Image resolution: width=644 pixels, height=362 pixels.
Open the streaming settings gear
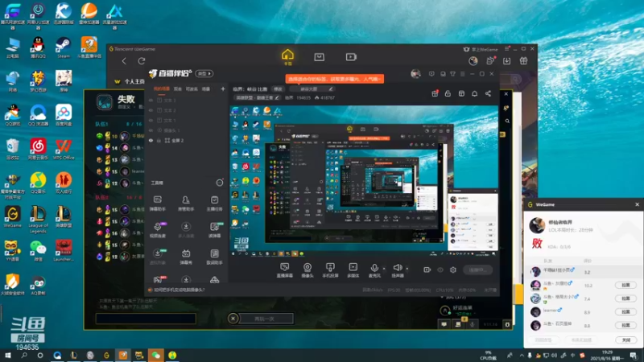point(453,269)
